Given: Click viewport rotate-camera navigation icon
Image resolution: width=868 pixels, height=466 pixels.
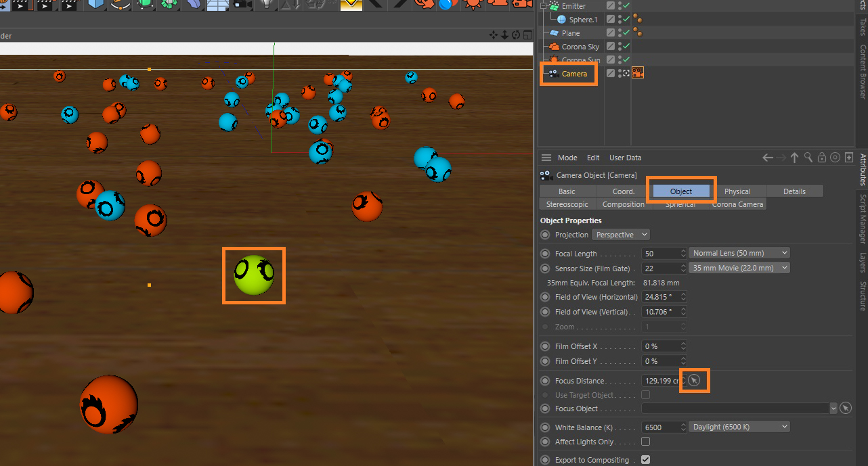Looking at the screenshot, I should click(x=516, y=35).
